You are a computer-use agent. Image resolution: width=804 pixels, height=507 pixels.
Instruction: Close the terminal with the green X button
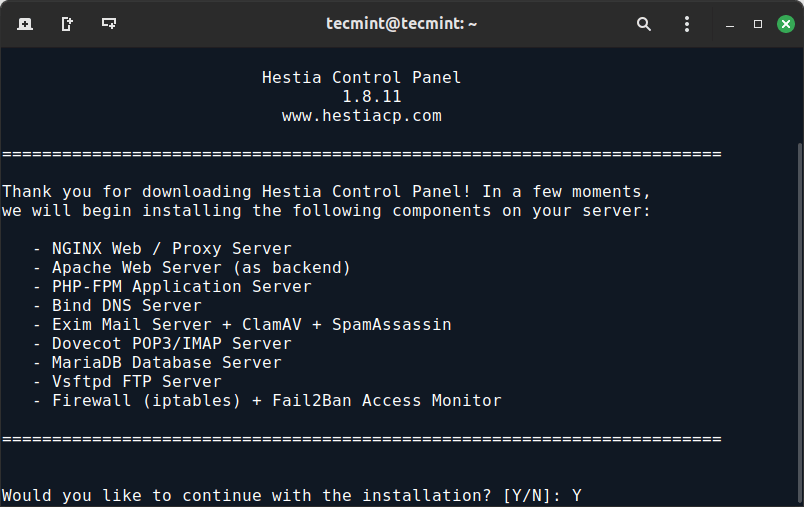click(786, 24)
